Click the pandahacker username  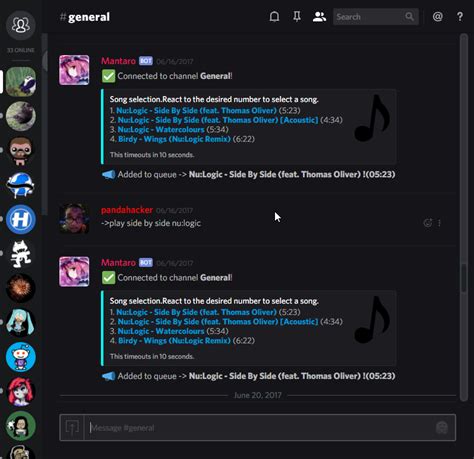pyautogui.click(x=127, y=210)
